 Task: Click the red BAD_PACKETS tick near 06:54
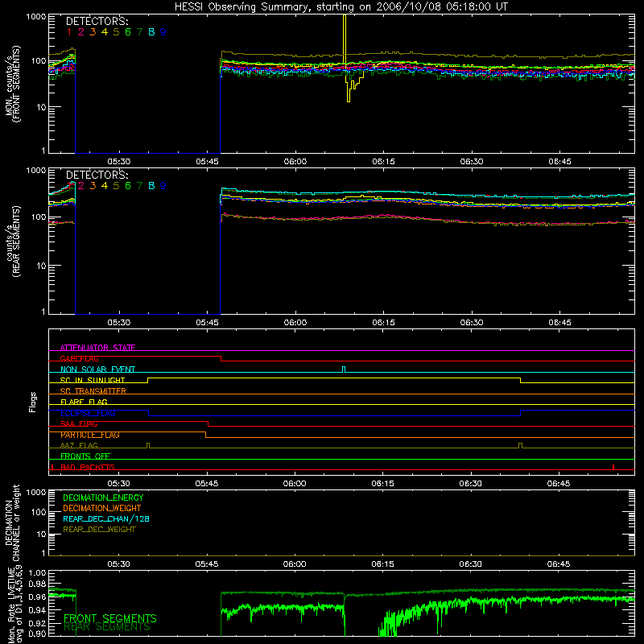pos(613,467)
